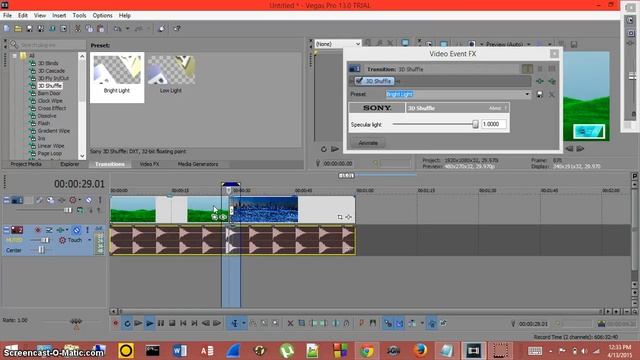The width and height of the screenshot is (640, 360).
Task: Toggle Loop Playback in transport bar
Action: pos(127,324)
